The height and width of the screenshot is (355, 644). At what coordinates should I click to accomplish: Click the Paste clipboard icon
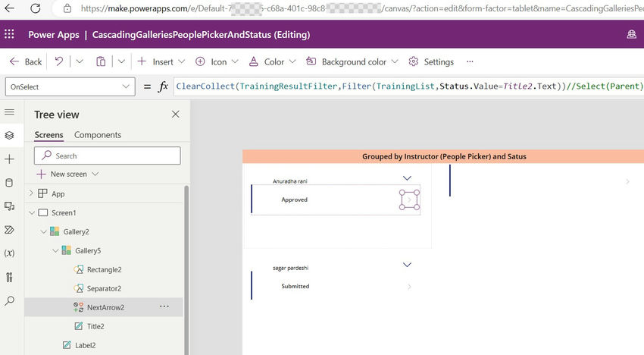(x=101, y=61)
